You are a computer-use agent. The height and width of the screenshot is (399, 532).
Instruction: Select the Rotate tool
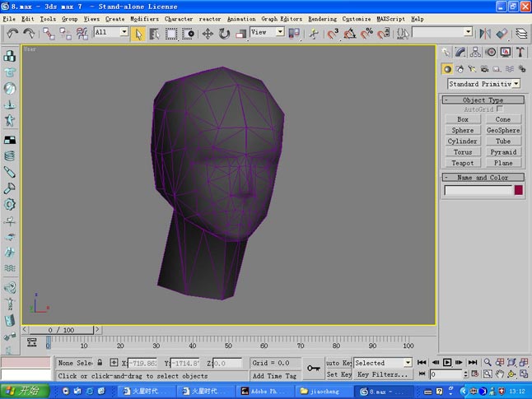[x=224, y=33]
